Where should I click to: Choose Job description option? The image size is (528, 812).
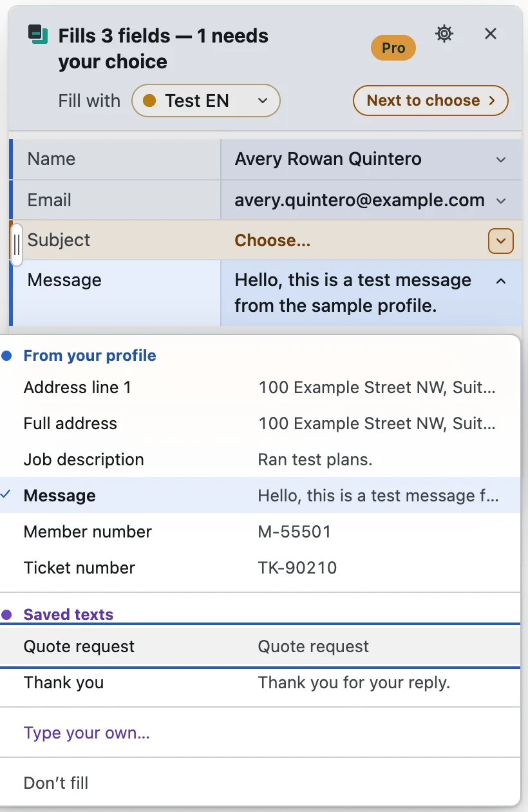(260, 459)
